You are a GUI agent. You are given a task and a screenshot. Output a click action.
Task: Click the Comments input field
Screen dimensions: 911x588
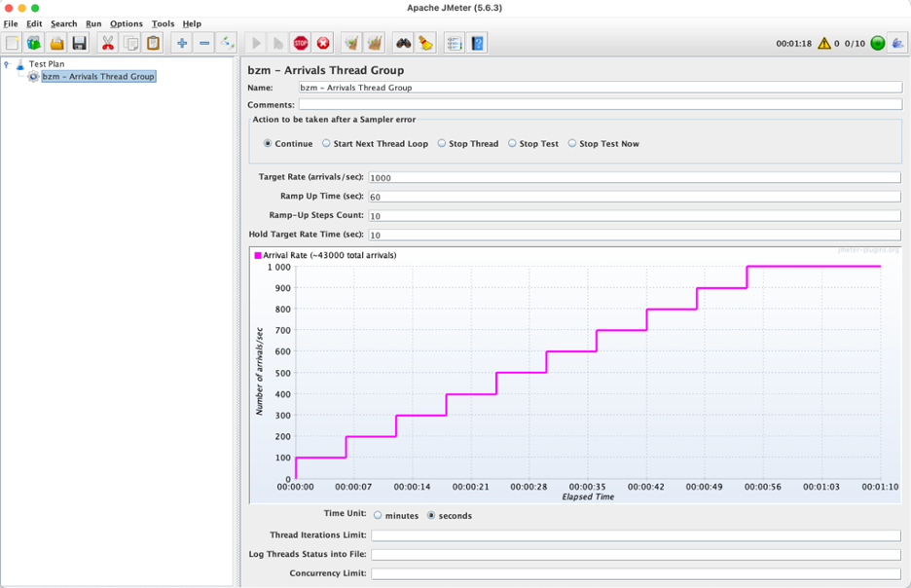click(x=601, y=104)
